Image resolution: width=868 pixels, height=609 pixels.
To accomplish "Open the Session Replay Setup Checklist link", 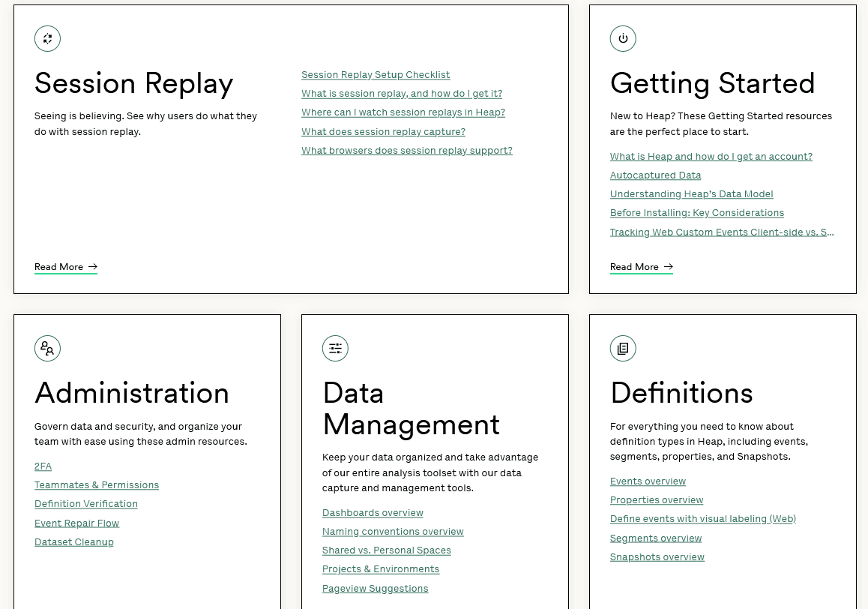I will coord(376,75).
